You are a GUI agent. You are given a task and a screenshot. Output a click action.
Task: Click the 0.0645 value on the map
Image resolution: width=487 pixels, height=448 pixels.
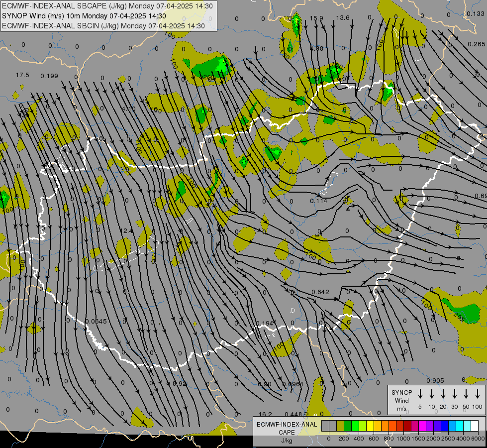pyautogui.click(x=96, y=321)
